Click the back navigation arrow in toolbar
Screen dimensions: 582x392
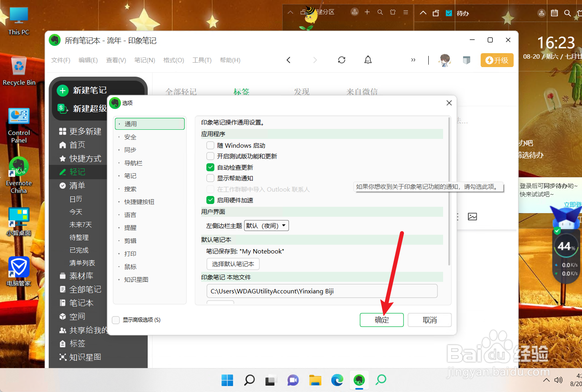(288, 60)
